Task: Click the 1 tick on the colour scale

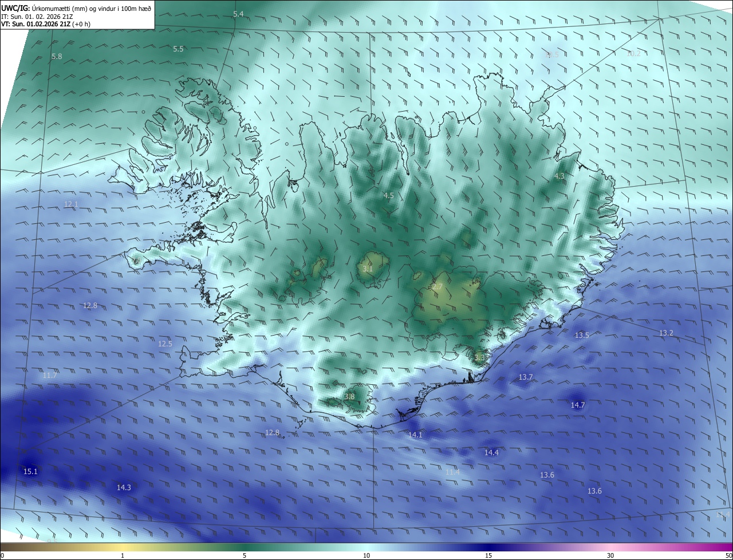Action: click(123, 555)
